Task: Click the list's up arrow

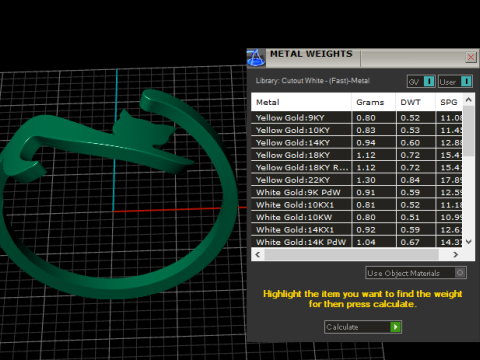Action: [x=468, y=100]
